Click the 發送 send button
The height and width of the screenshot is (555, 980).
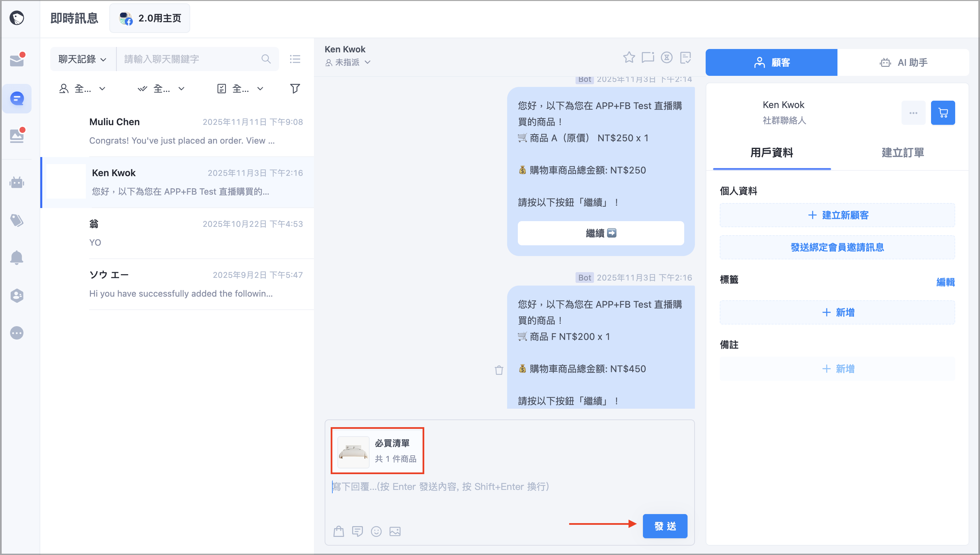[665, 526]
